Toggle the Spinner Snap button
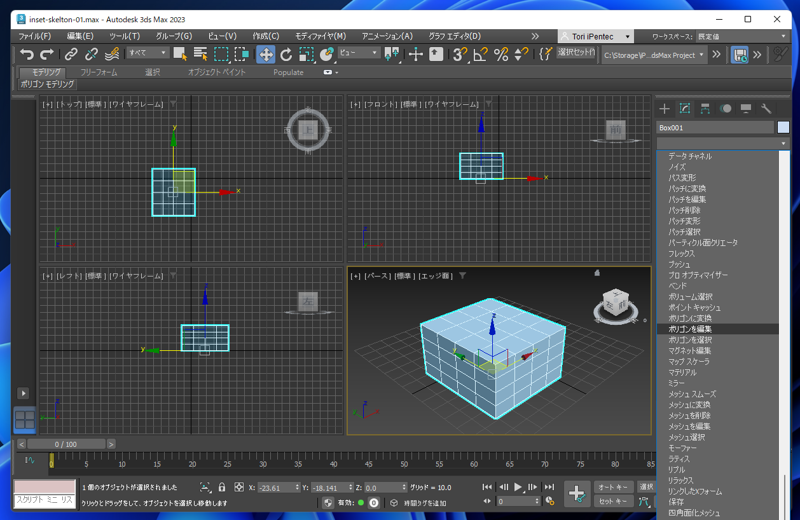The height and width of the screenshot is (520, 800). click(521, 54)
